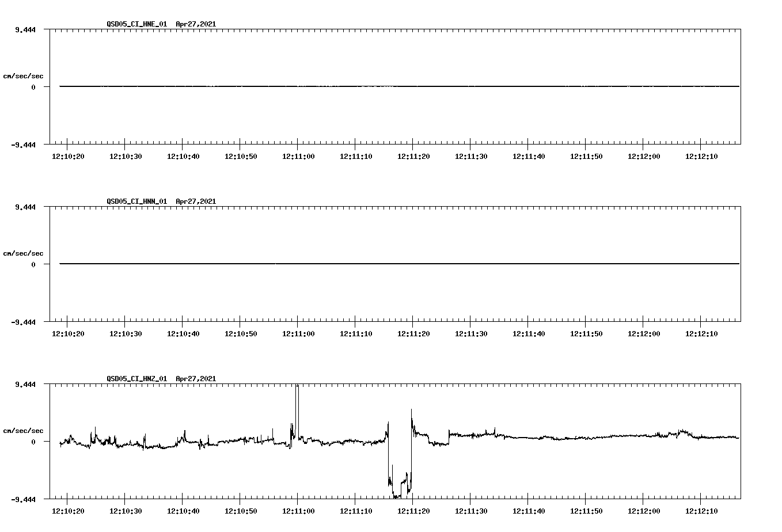
Task: Click the flat HNE waveform trace
Action: pyautogui.click(x=346, y=87)
